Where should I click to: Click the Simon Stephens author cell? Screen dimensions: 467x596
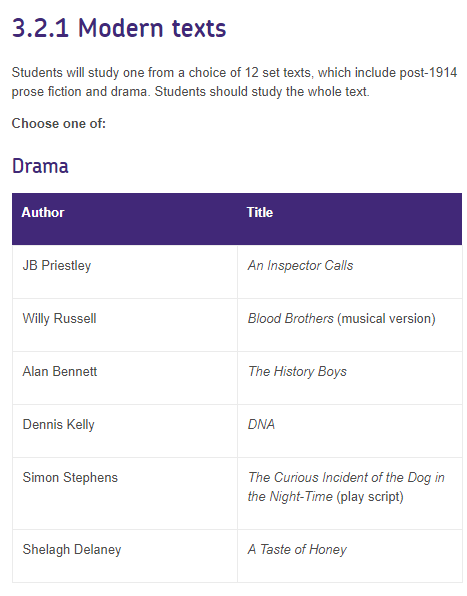pyautogui.click(x=125, y=494)
